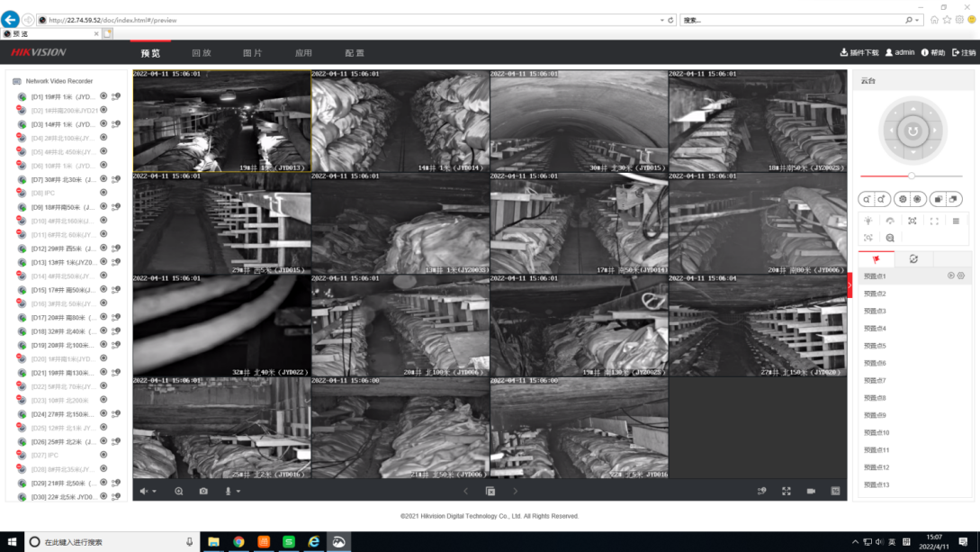Click PTZ focus near button
This screenshot has height=552, width=980.
click(x=903, y=199)
